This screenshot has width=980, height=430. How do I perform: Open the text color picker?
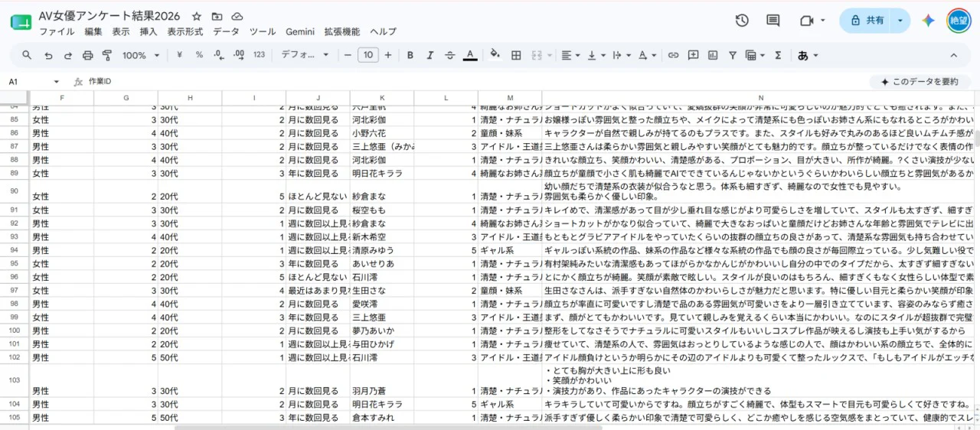coord(470,55)
